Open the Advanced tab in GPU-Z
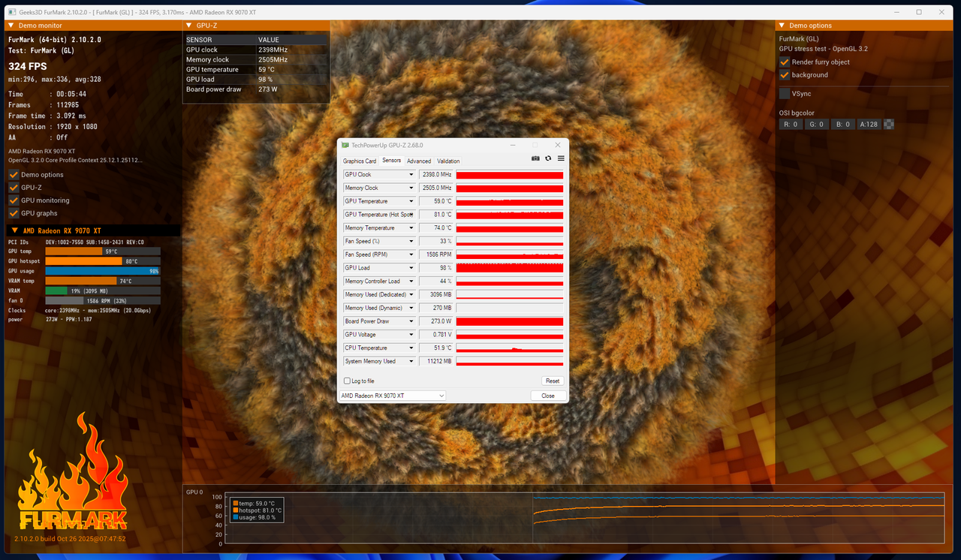961x560 pixels. click(x=419, y=161)
